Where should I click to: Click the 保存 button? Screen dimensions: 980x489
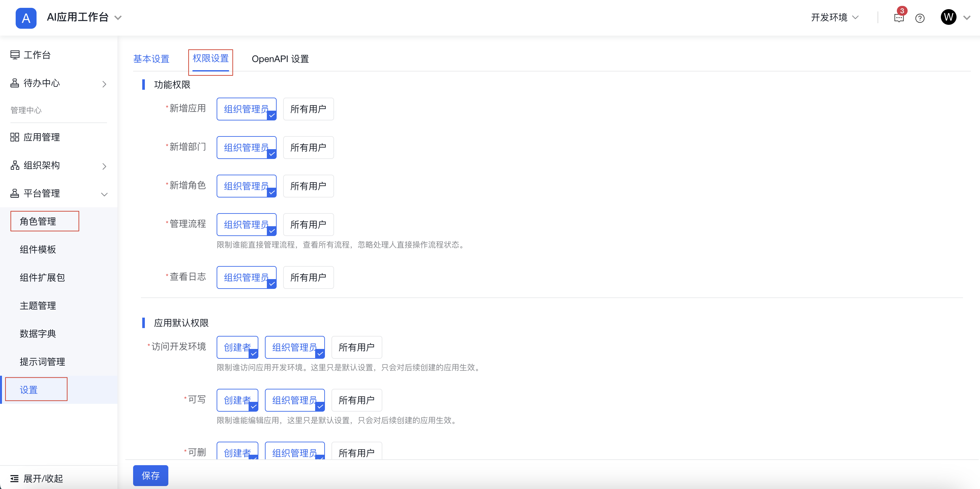151,475
